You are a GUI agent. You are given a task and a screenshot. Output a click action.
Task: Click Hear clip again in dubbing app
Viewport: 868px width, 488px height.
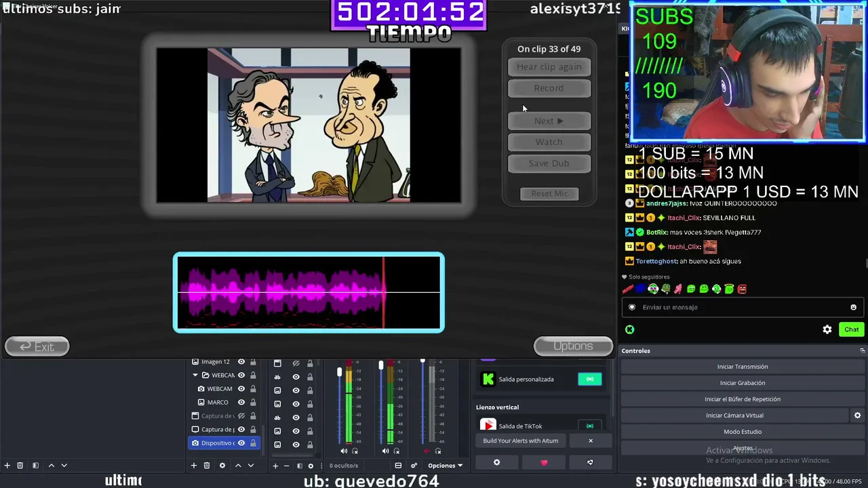tap(549, 66)
